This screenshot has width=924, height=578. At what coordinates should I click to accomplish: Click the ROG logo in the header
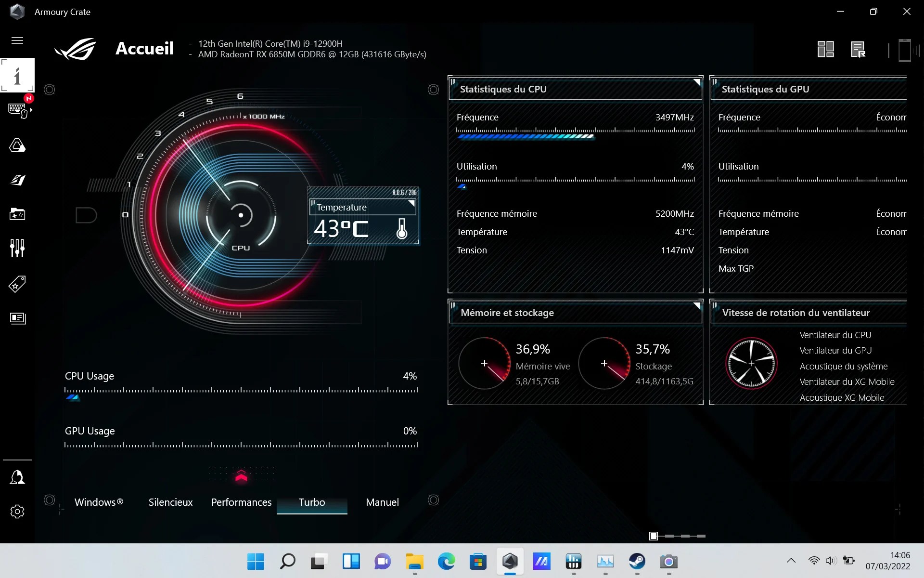coord(76,49)
